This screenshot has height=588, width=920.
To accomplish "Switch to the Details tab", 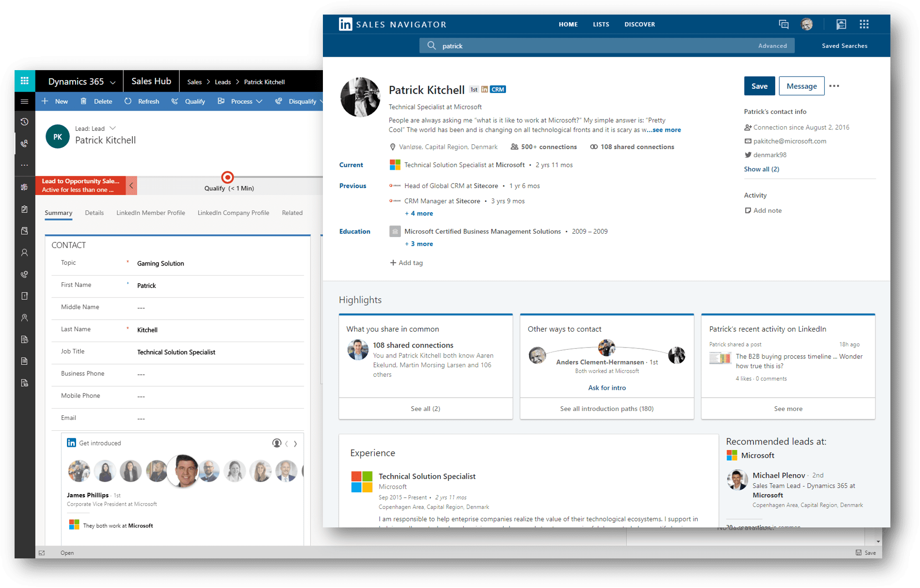I will (x=94, y=213).
